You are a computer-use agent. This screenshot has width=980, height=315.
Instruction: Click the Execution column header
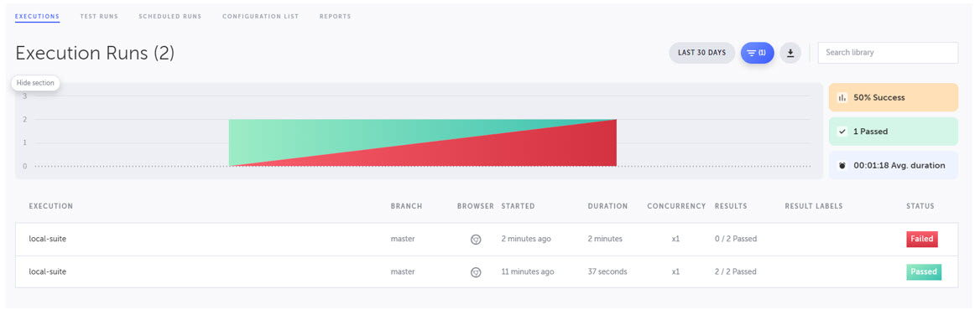tap(51, 206)
